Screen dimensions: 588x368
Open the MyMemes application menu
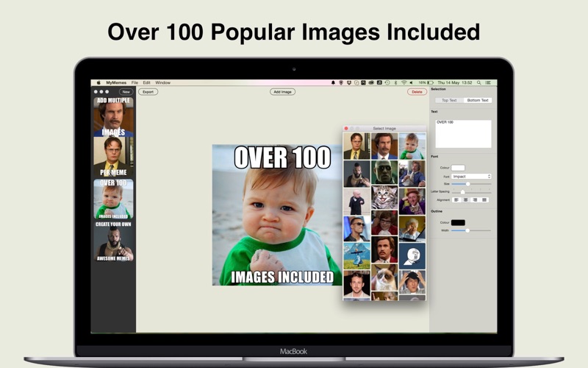coord(116,82)
